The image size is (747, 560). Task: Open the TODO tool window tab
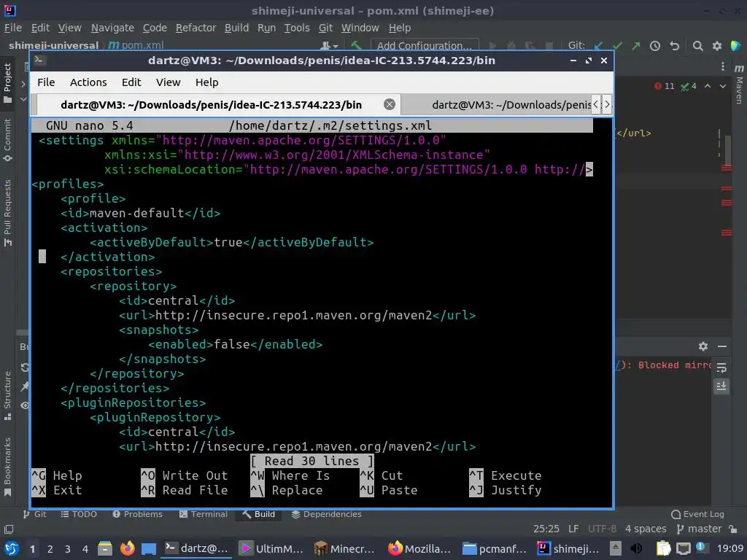pos(79,514)
